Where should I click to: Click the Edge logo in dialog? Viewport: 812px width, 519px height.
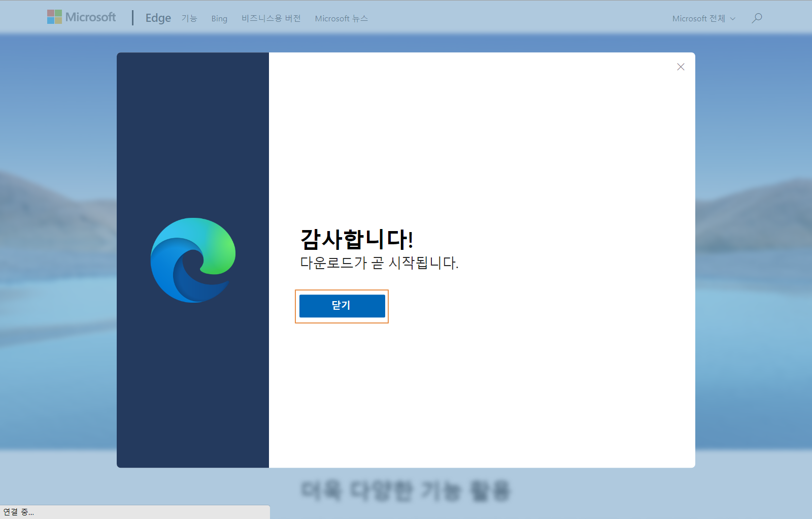pos(193,261)
